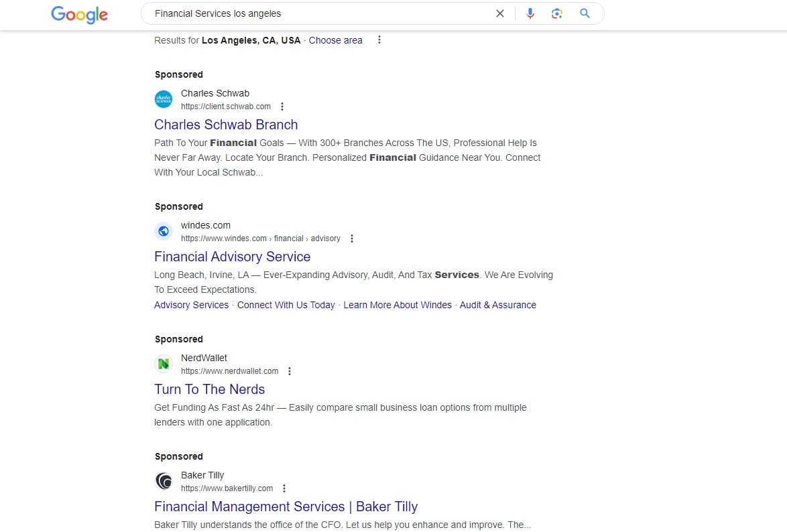The image size is (787, 532).
Task: Click the NerdWallet favicon
Action: [x=163, y=363]
